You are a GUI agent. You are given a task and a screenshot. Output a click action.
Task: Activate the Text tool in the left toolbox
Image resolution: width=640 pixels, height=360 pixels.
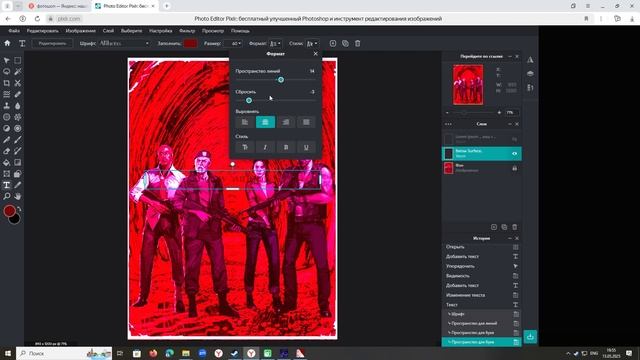(7, 185)
